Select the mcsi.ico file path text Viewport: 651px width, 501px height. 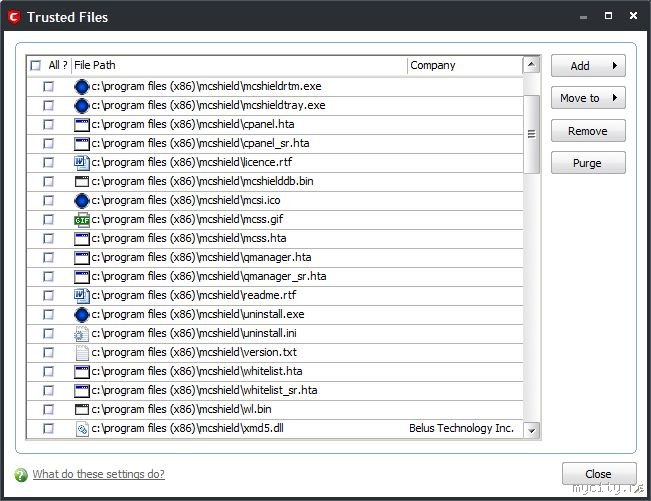tap(186, 200)
